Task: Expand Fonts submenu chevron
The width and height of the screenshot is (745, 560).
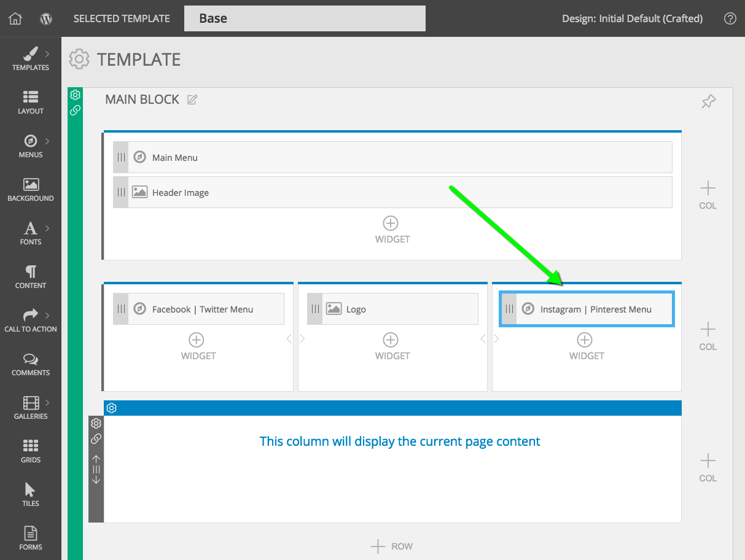Action: tap(47, 228)
